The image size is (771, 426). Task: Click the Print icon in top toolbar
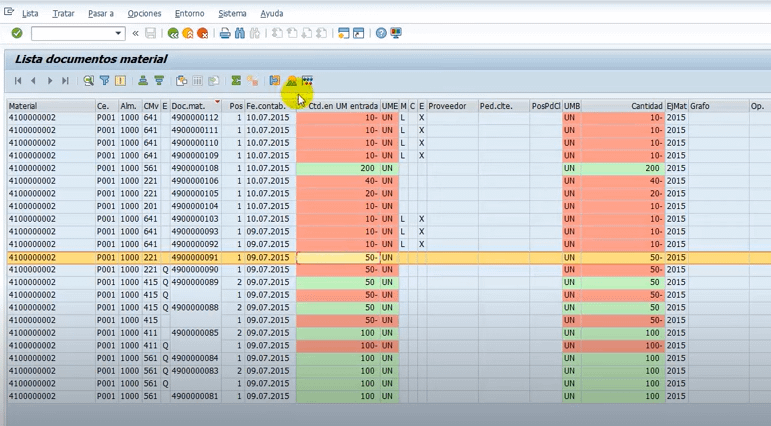pos(225,33)
